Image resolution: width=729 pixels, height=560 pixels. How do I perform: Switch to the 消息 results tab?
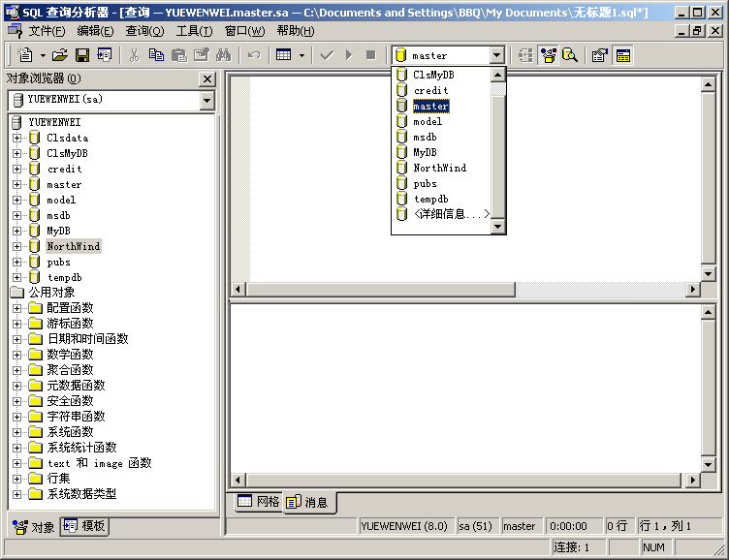click(x=308, y=503)
